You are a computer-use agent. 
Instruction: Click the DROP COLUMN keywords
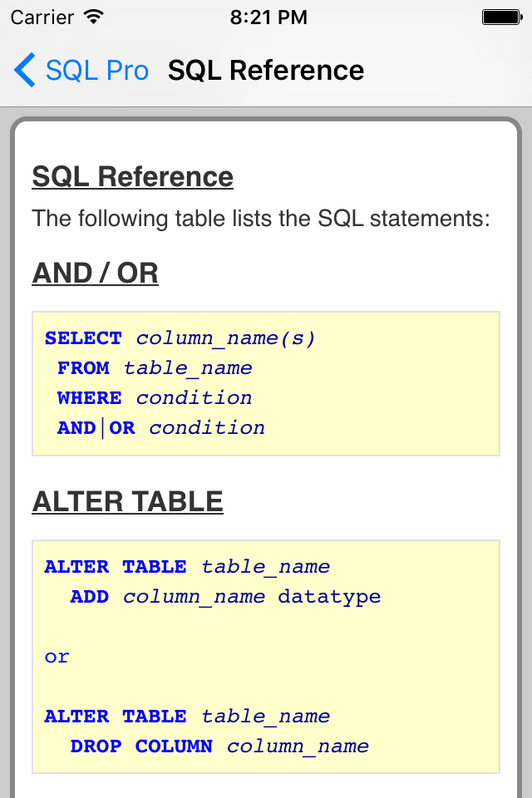click(141, 746)
